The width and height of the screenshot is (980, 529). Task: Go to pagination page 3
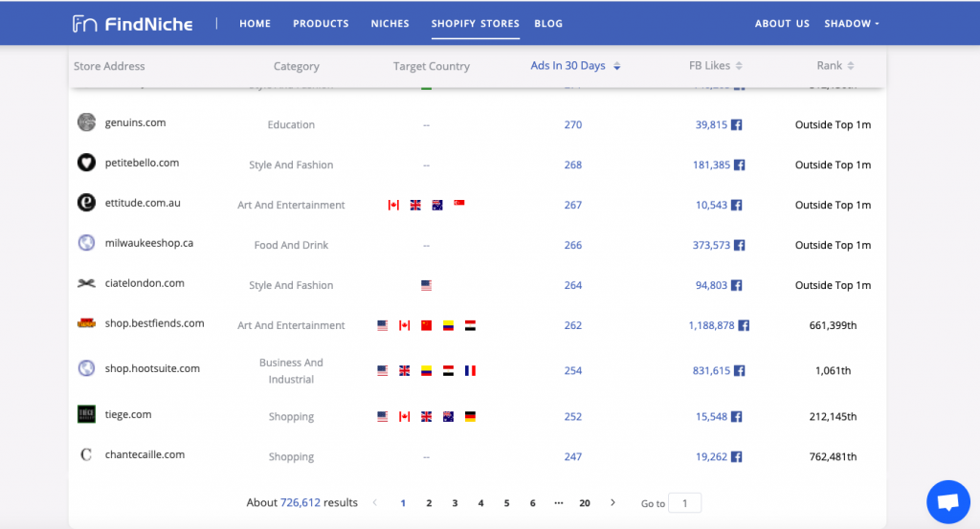click(455, 503)
